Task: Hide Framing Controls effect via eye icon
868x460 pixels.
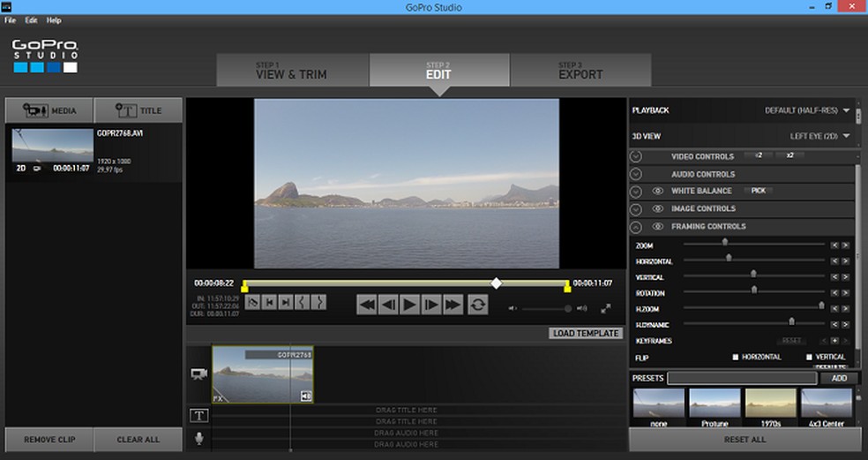Action: (x=657, y=226)
